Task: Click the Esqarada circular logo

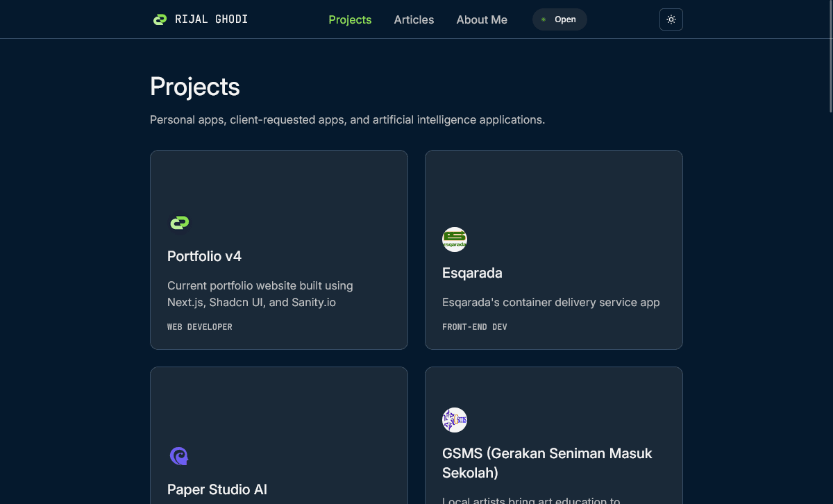Action: (455, 240)
